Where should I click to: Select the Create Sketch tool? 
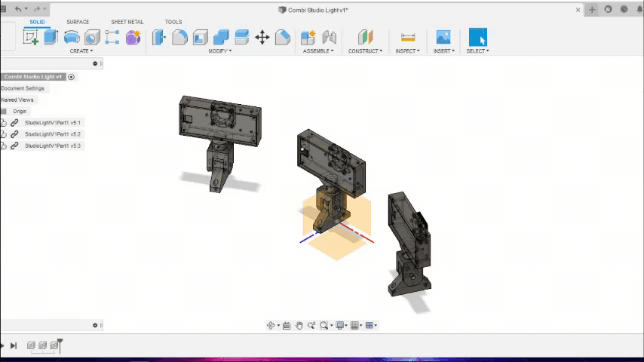31,38
